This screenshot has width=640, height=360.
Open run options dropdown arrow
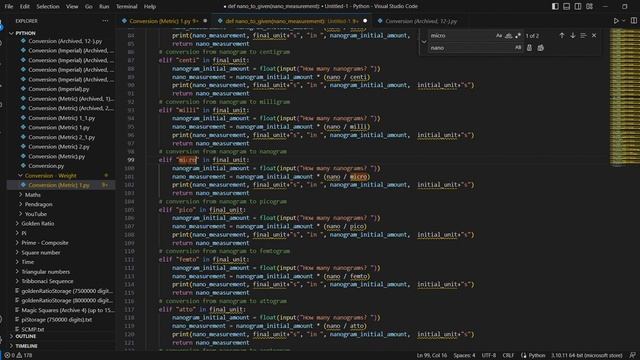coord(623,21)
